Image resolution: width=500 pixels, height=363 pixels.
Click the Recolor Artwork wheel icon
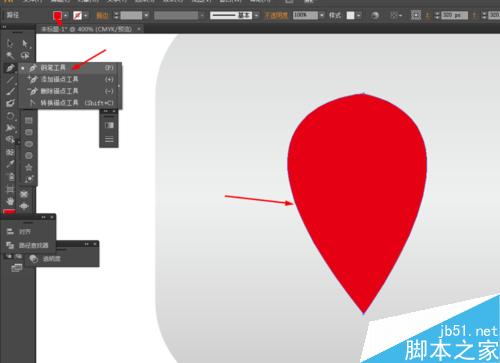375,15
